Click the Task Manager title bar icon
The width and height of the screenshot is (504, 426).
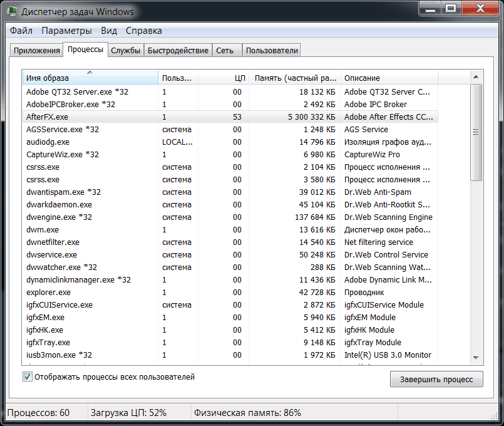(13, 12)
